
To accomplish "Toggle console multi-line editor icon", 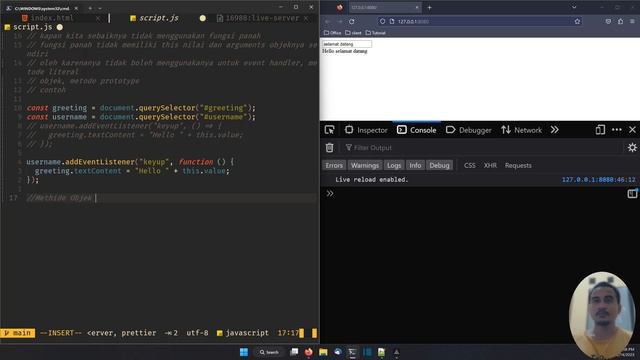I will click(632, 193).
